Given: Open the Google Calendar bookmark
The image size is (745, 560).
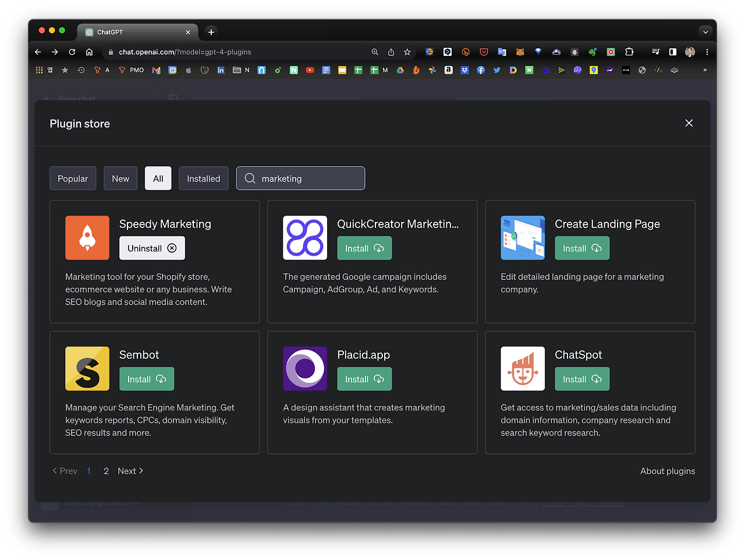Looking at the screenshot, I should (x=172, y=70).
